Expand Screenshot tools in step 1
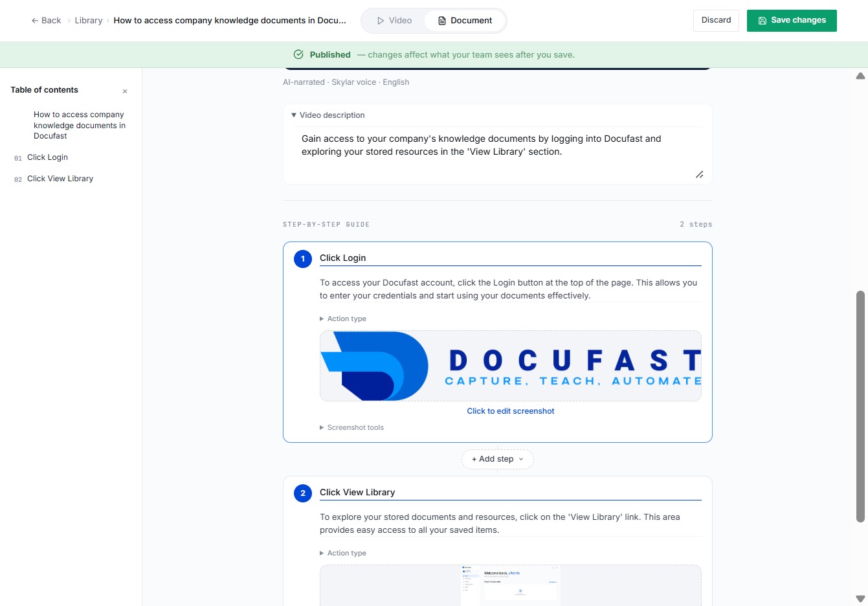The image size is (868, 606). point(351,427)
